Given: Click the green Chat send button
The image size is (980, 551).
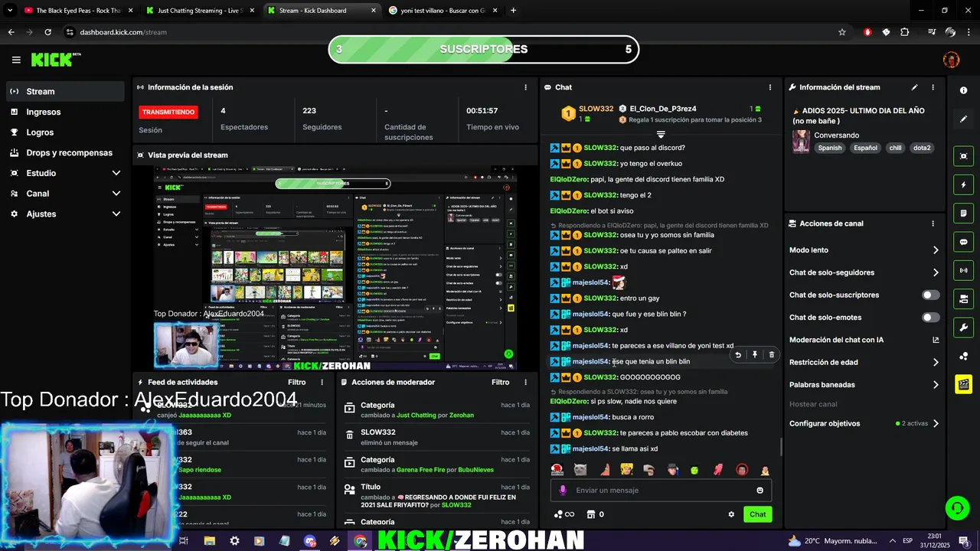Looking at the screenshot, I should tap(757, 514).
